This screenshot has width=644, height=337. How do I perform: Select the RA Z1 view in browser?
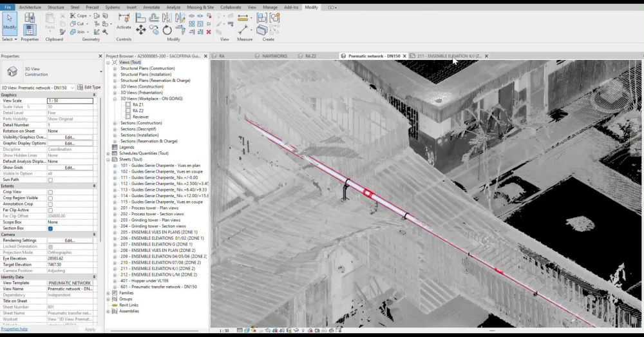[x=138, y=105]
